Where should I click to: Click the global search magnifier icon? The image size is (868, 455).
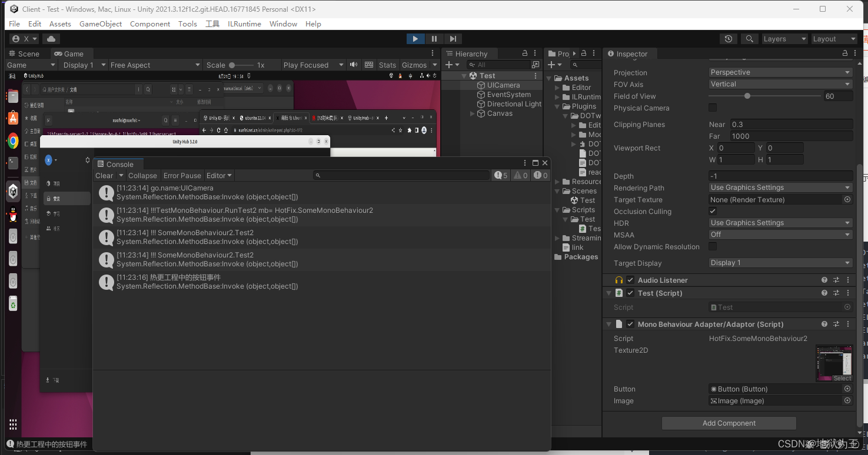(x=749, y=39)
